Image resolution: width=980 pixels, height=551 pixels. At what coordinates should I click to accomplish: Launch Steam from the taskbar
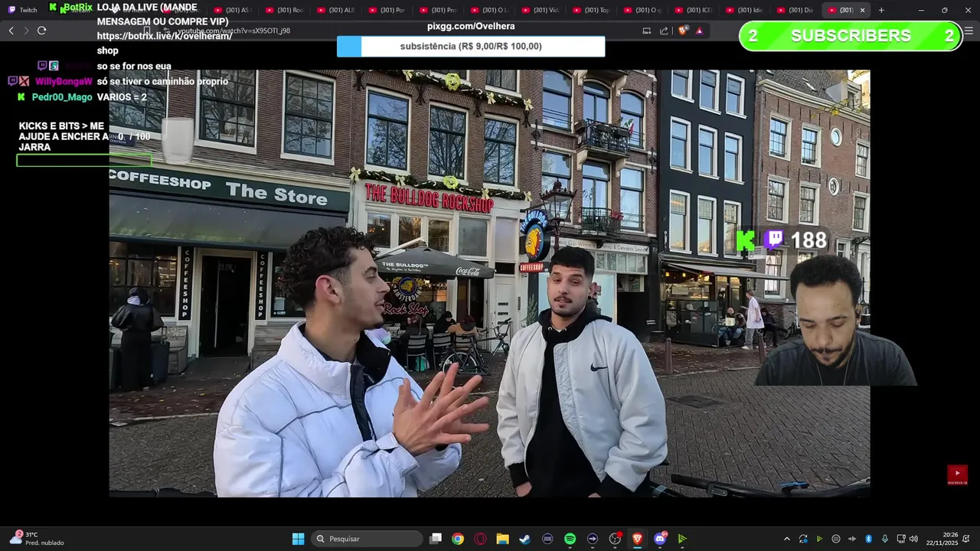click(x=525, y=539)
